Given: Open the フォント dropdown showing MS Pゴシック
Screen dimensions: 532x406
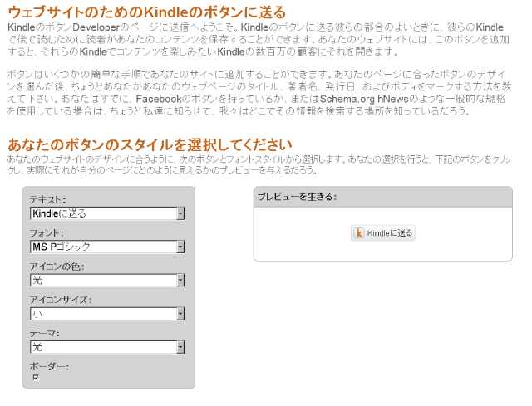Looking at the screenshot, I should pos(107,247).
